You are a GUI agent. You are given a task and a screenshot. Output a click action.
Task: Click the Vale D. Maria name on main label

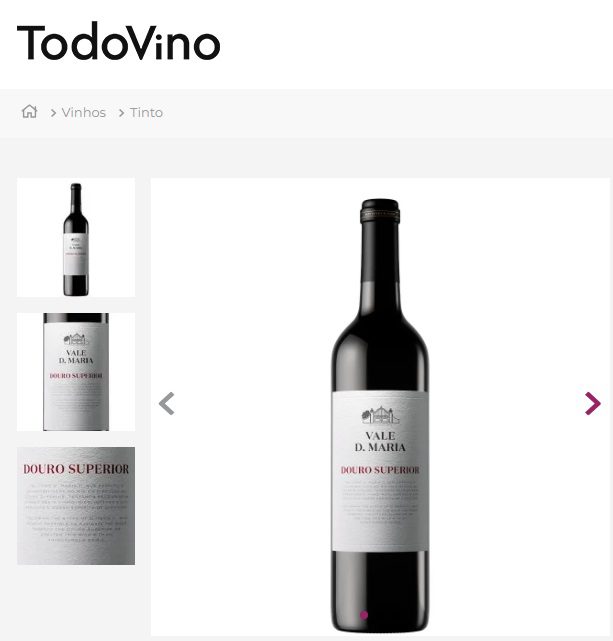tap(380, 442)
